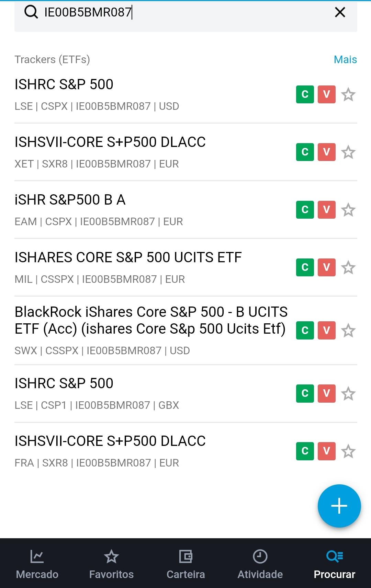
Task: Toggle favorite star for XET SXR8 listing
Action: [348, 152]
